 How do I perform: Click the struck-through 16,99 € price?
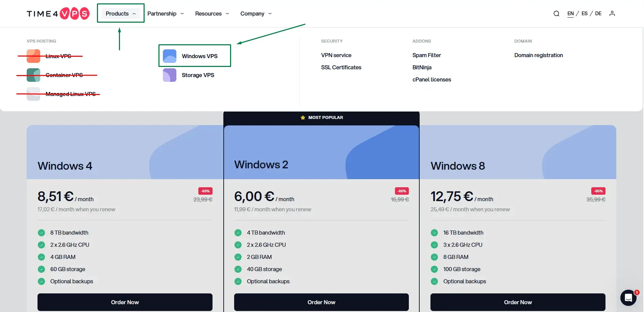[x=400, y=199]
